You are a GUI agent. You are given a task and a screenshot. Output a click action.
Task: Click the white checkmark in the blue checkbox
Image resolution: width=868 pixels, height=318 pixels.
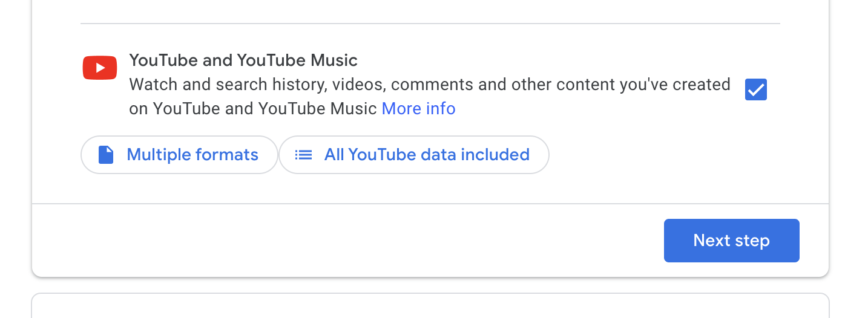pos(756,90)
